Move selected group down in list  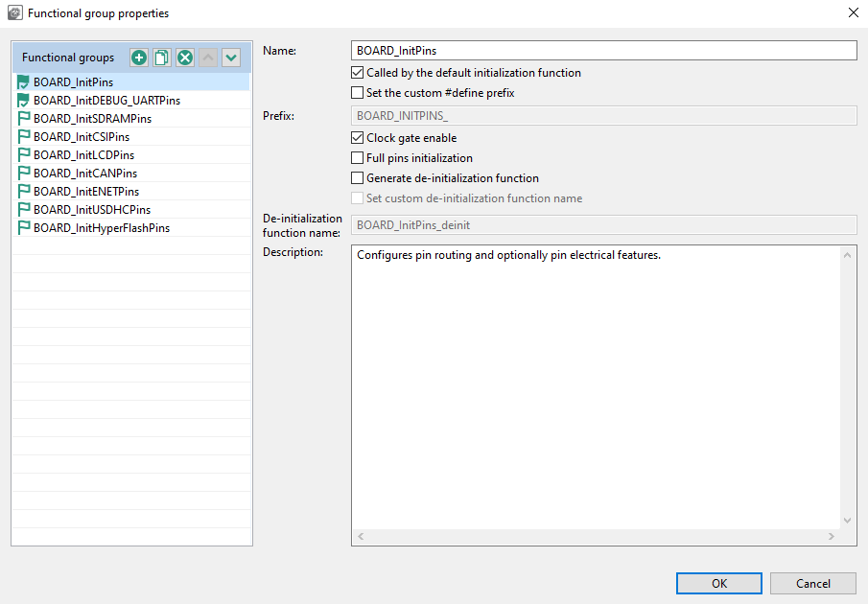tap(231, 58)
